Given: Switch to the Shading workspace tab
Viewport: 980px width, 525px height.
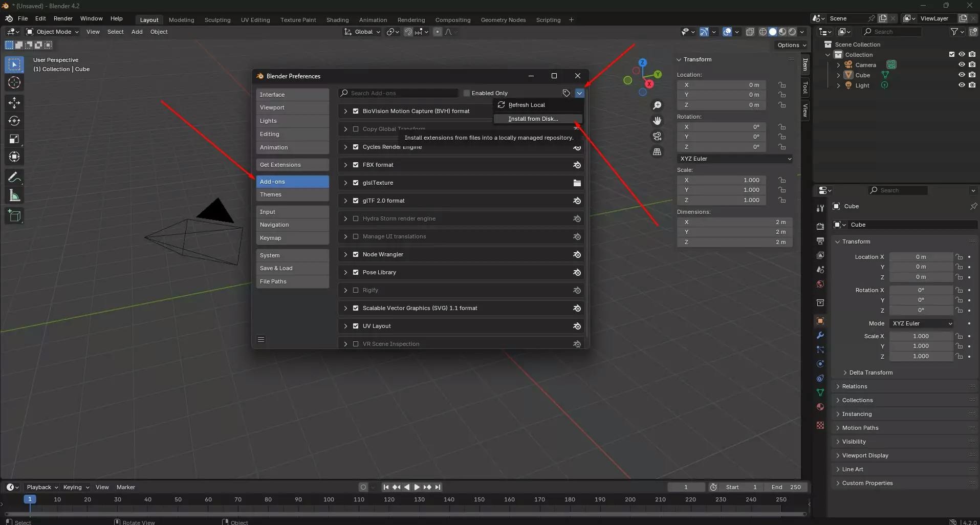Looking at the screenshot, I should coord(337,20).
